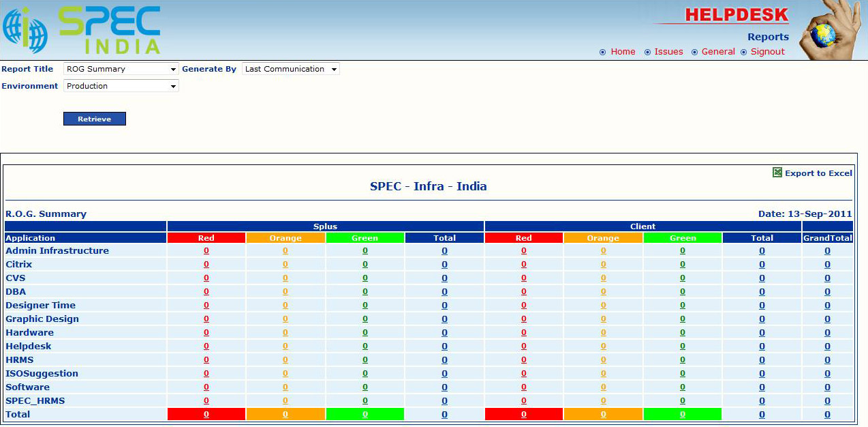Sign out using the Signout link

point(768,52)
